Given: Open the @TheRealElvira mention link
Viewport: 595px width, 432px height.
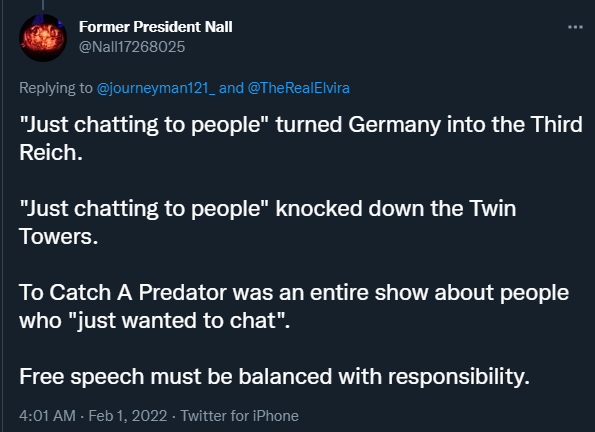Looking at the screenshot, I should pos(299,88).
